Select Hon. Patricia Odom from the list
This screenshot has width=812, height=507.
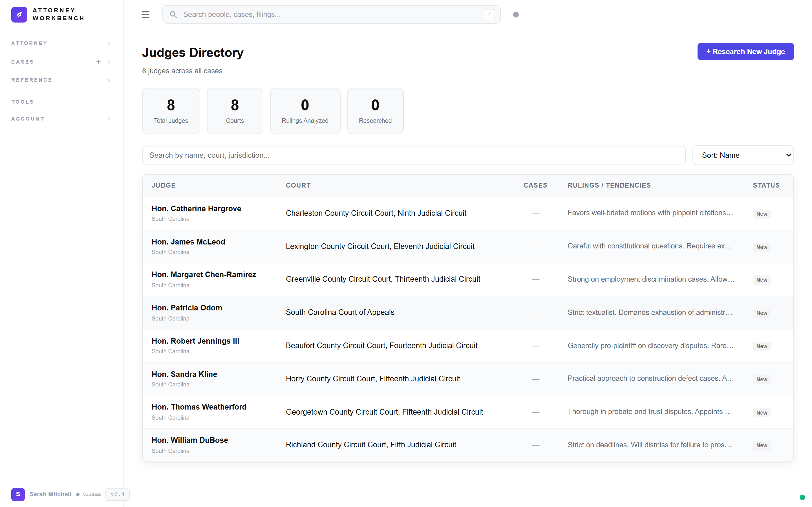[187, 308]
